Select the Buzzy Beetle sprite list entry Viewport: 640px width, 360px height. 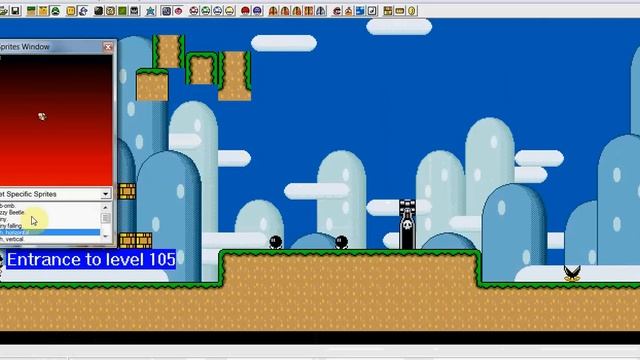pos(12,212)
